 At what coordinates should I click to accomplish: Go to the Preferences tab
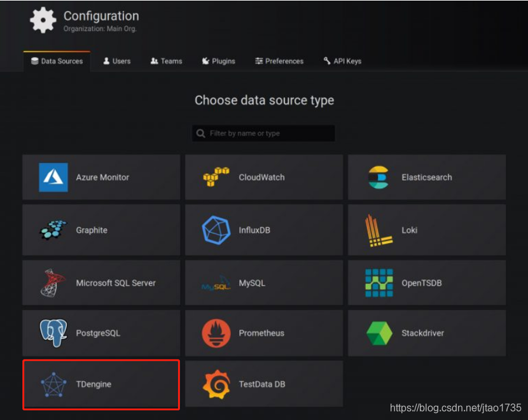pyautogui.click(x=279, y=61)
